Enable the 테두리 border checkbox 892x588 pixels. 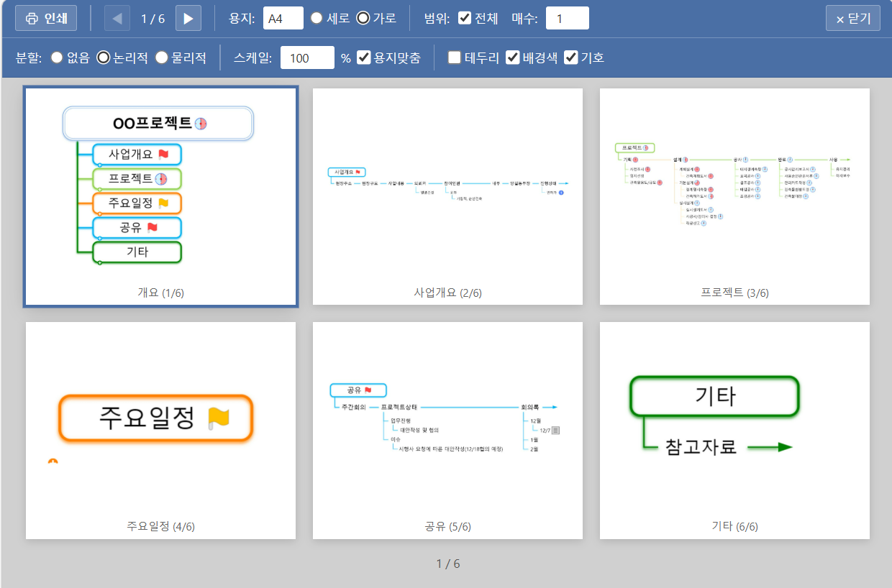click(x=454, y=58)
